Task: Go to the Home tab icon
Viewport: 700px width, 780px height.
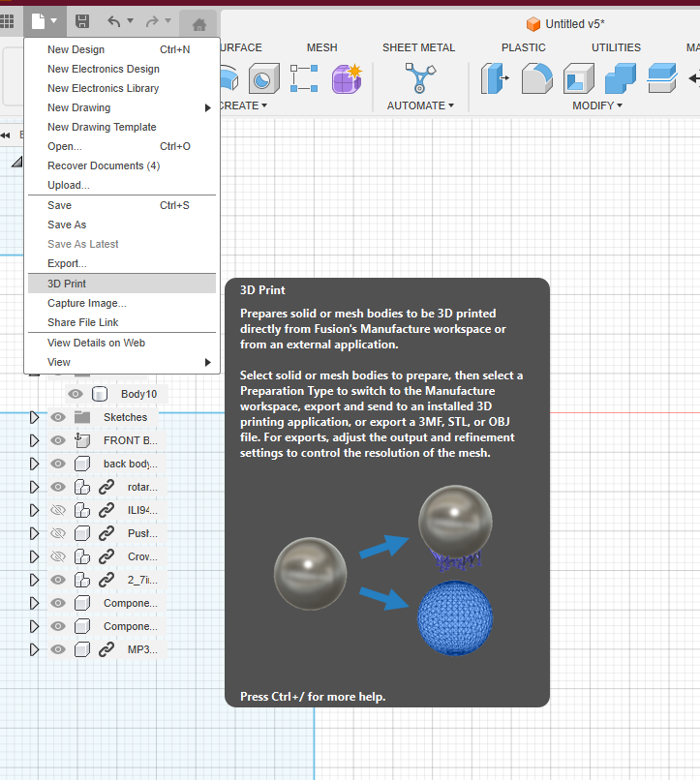Action: pyautogui.click(x=199, y=24)
